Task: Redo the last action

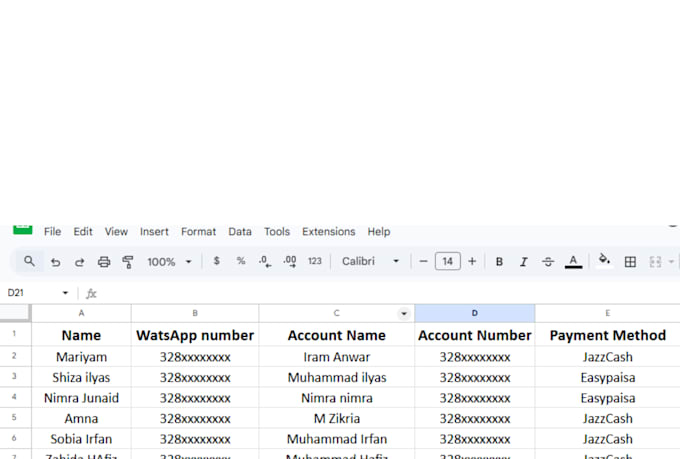Action: (x=79, y=262)
